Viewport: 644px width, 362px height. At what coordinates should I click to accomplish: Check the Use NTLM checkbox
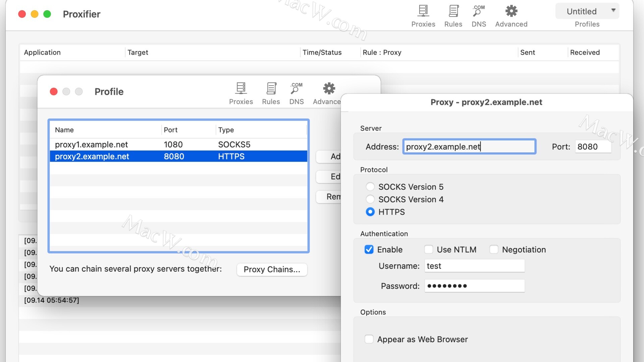tap(428, 249)
